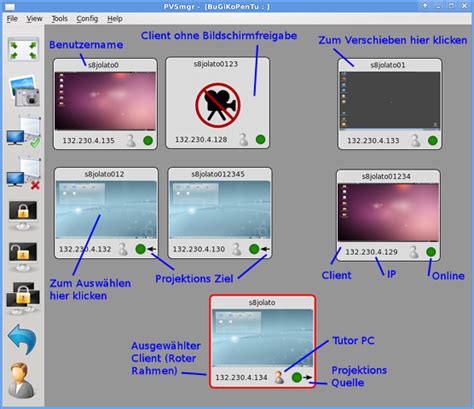Click the person icon of client 132.230.4.129
The image size is (474, 409).
[x=414, y=252]
